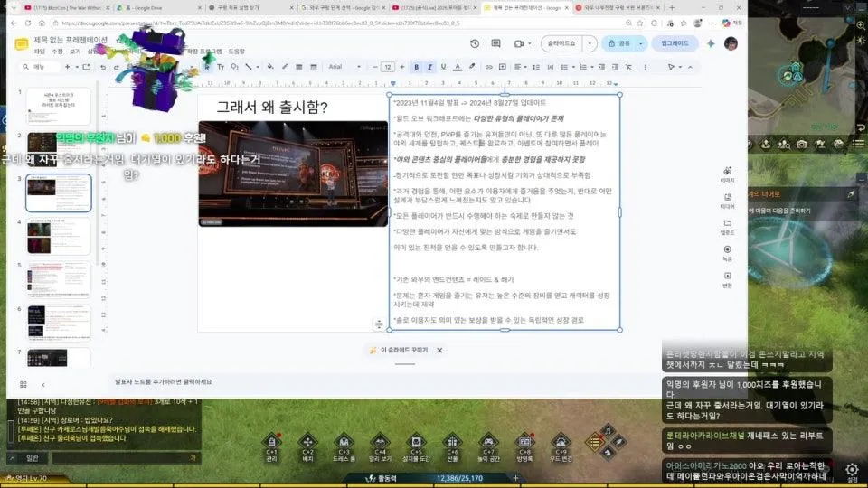Decrease the font size with minus
Screen dimensions: 868x488
point(374,67)
